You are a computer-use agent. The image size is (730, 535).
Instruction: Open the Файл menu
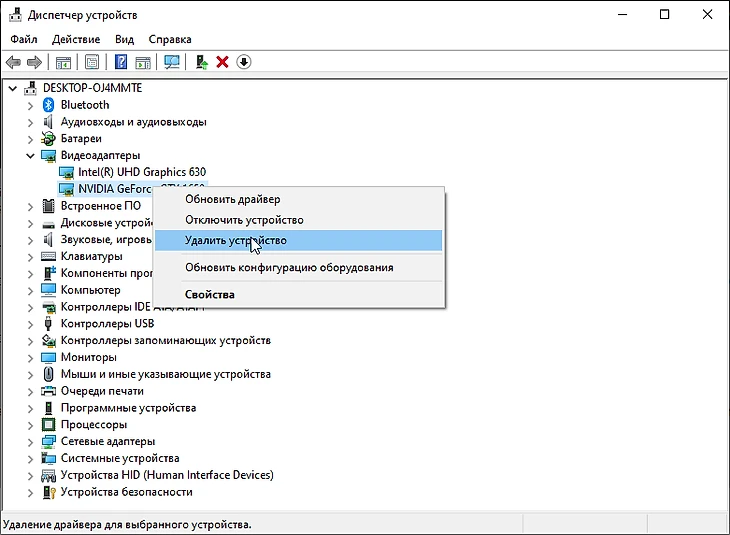(23, 39)
